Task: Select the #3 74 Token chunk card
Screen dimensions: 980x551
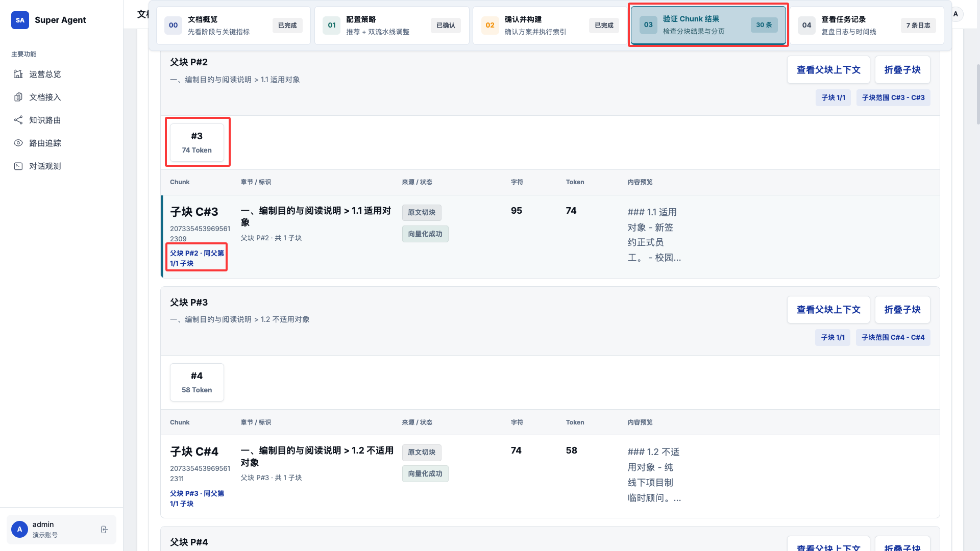Action: pos(197,142)
